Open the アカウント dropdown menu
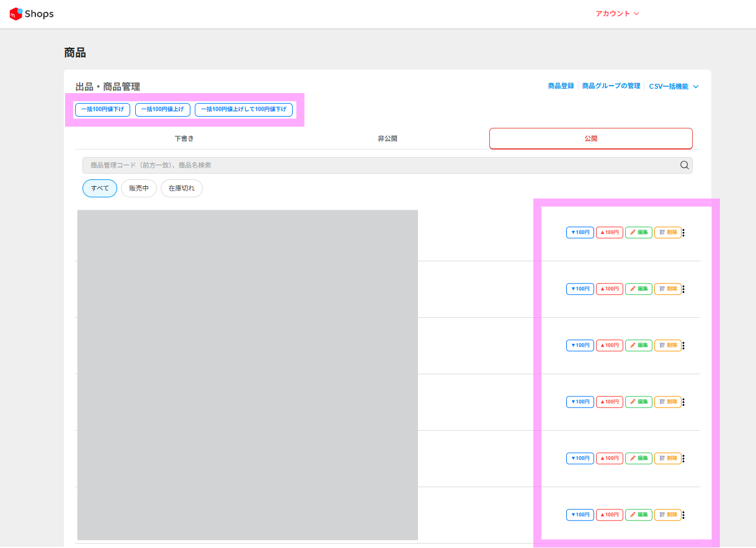756x548 pixels. tap(616, 14)
